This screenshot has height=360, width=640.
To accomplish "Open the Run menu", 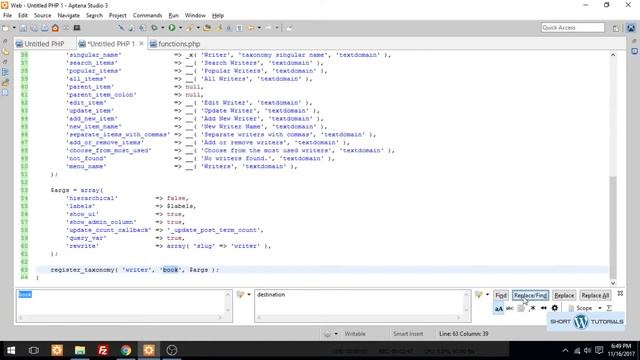I will coord(173,16).
